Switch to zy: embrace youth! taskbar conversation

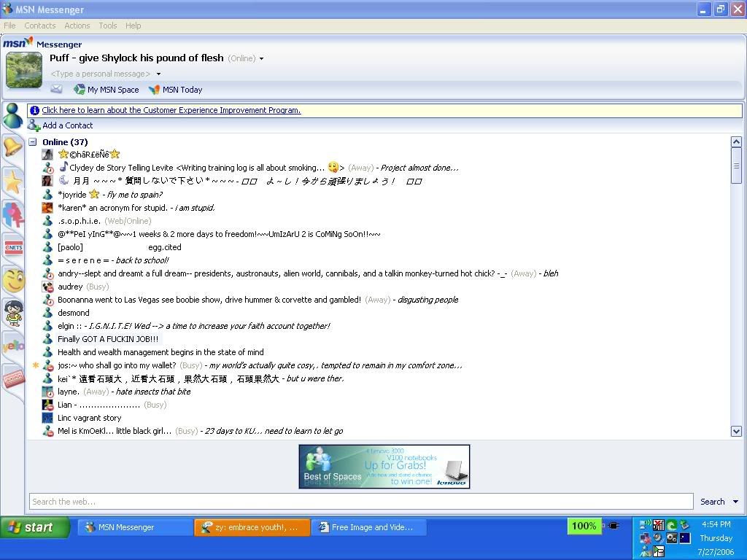click(252, 528)
